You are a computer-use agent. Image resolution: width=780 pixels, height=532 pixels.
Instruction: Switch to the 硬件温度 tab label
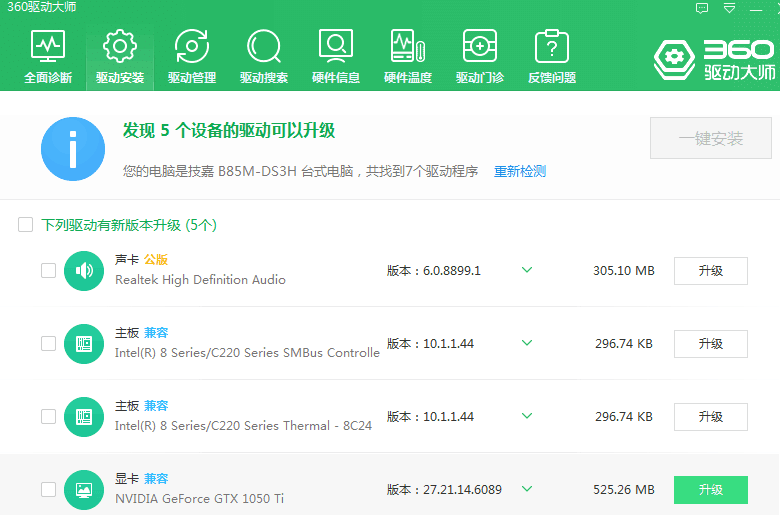408,78
